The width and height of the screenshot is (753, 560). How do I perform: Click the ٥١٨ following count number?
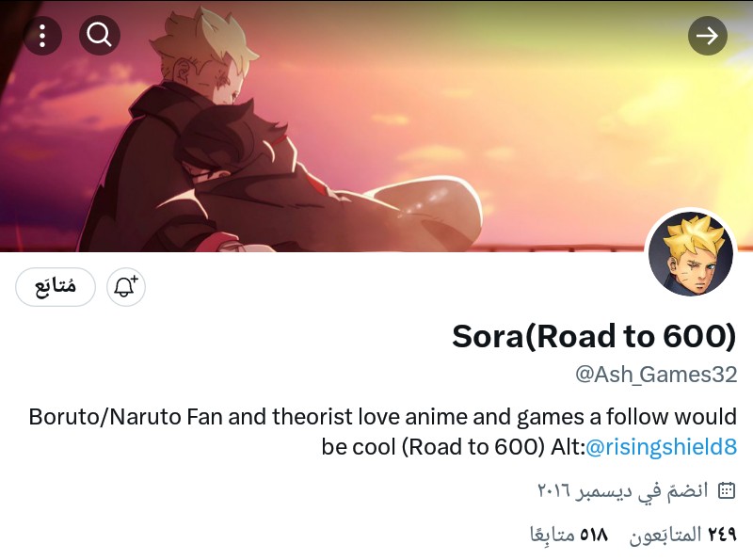point(594,534)
